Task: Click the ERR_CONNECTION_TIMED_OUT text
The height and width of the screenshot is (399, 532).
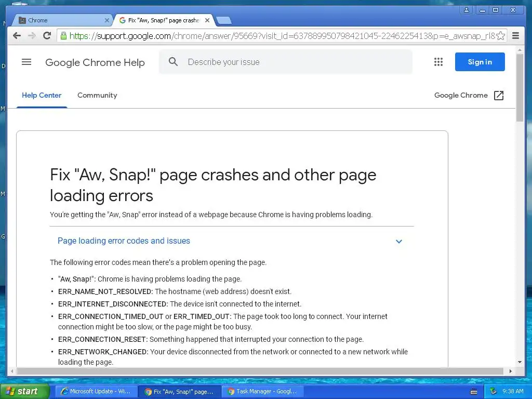Action: coord(111,316)
